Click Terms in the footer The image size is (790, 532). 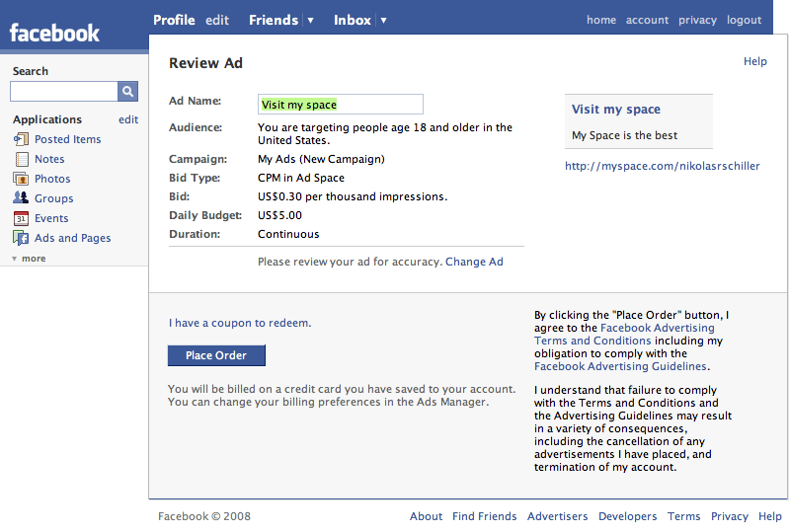pos(683,516)
